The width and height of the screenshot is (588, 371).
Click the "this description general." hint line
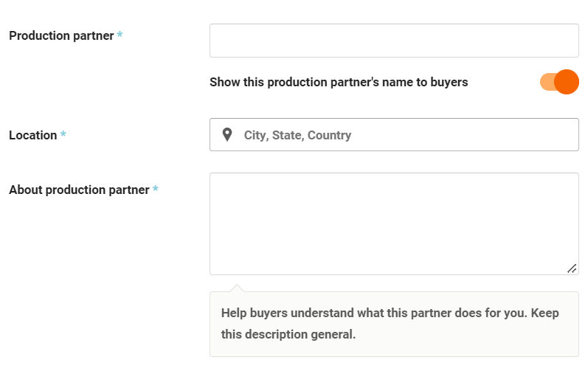pos(288,334)
